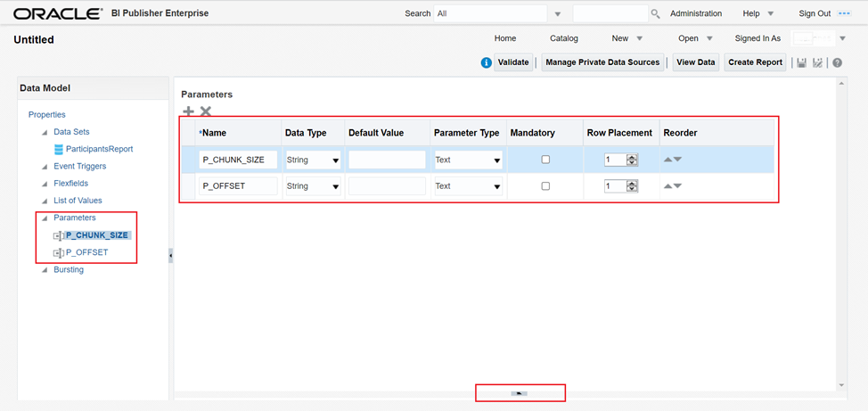The image size is (868, 411).
Task: Go to the Catalog page
Action: pyautogui.click(x=563, y=38)
